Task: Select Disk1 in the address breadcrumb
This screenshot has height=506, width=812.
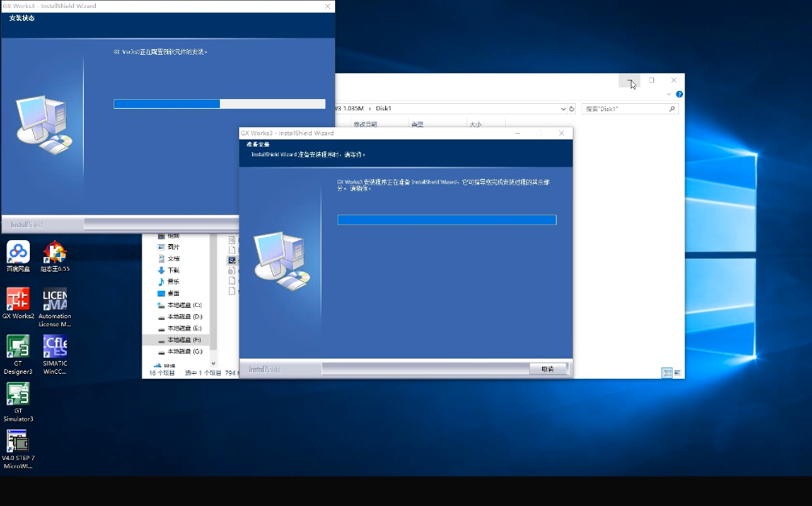Action: click(383, 109)
